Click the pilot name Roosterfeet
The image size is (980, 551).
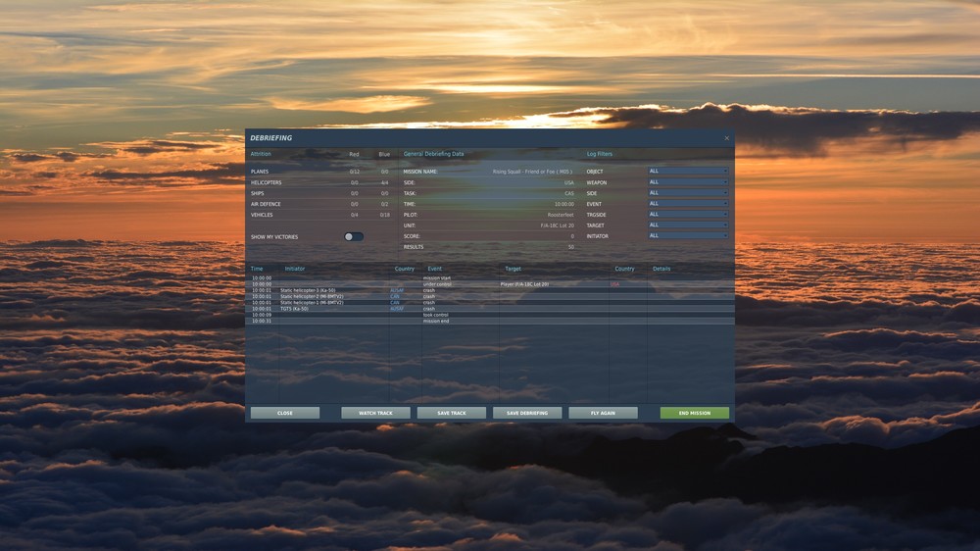[x=561, y=215]
